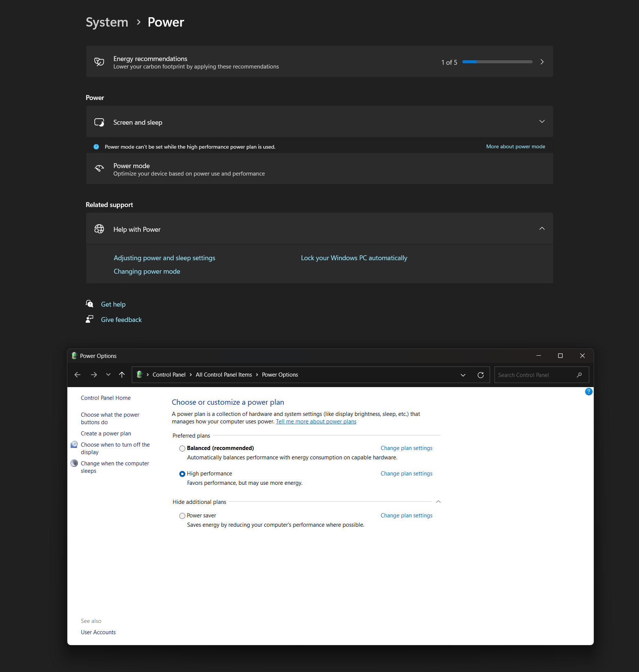Select the Power saver plan radio
The width and height of the screenshot is (639, 672).
(182, 516)
